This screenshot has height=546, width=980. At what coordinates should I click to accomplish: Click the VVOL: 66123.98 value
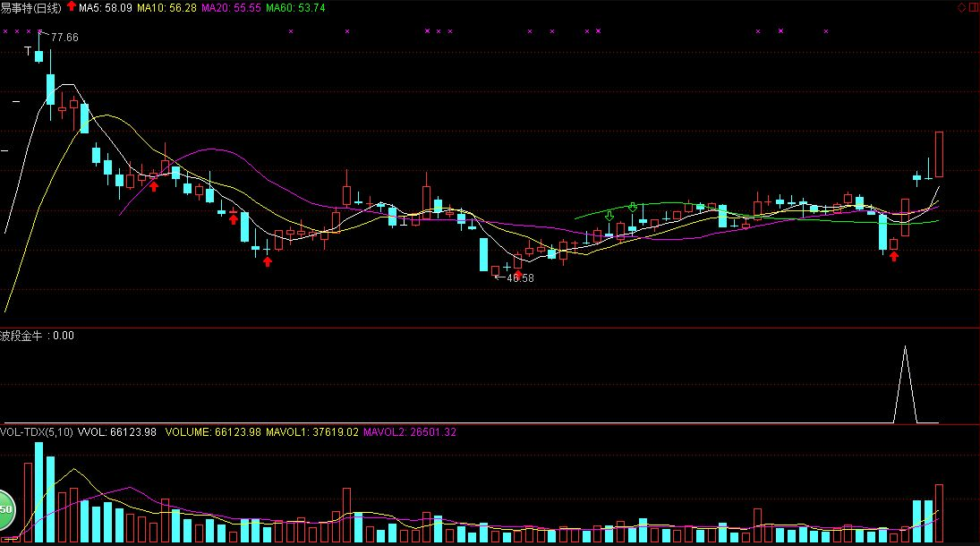point(117,432)
